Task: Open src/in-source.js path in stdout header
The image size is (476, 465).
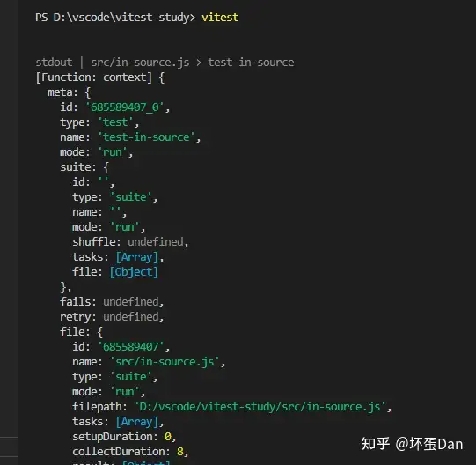Action: pos(140,63)
